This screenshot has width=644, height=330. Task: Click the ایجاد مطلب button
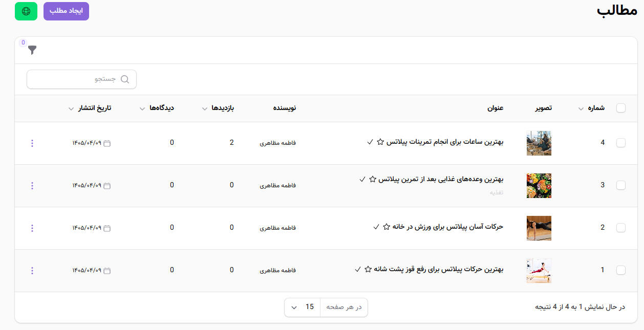click(66, 11)
